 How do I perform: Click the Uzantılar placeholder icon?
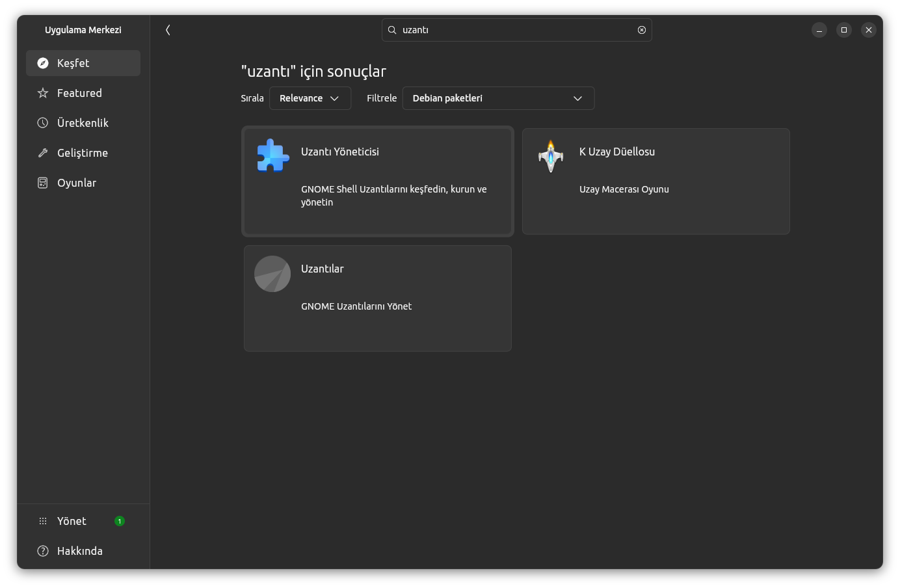click(272, 274)
